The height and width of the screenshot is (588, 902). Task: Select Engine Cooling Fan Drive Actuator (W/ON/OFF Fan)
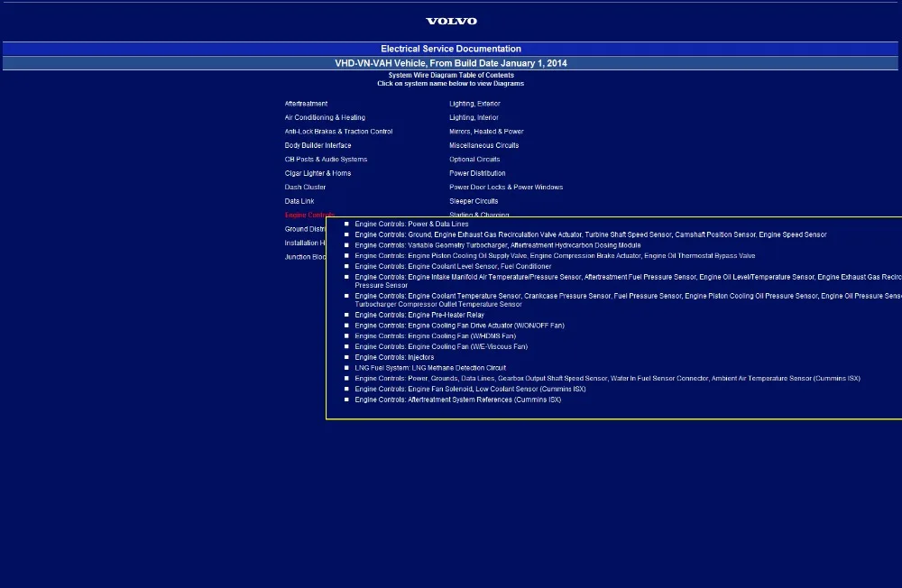459,326
